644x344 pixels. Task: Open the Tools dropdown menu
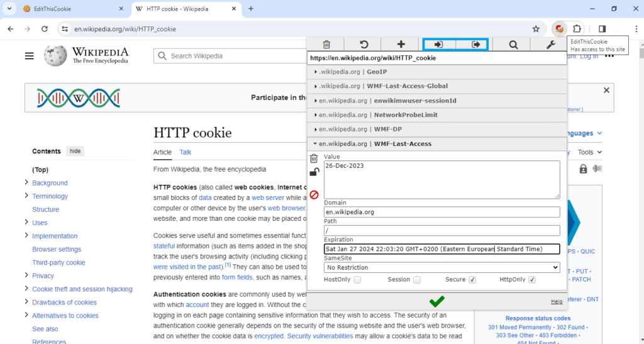pos(590,152)
